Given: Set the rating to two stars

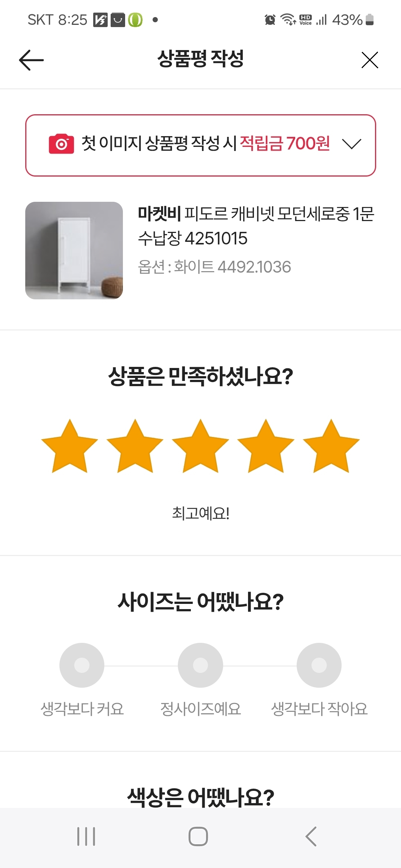Looking at the screenshot, I should [135, 446].
